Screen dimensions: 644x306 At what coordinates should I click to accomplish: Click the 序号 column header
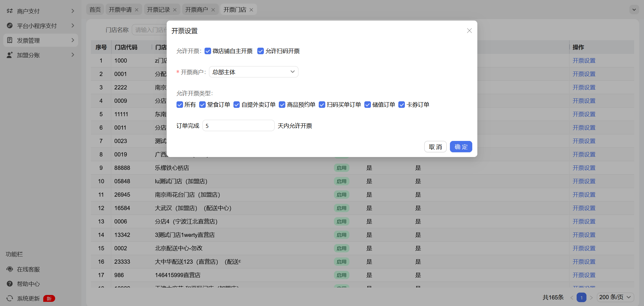[101, 47]
